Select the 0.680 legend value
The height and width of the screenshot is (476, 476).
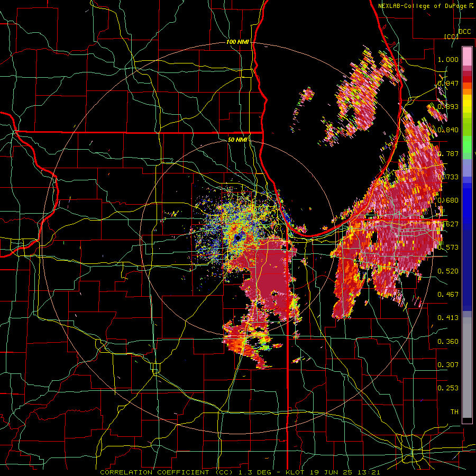[x=448, y=200]
